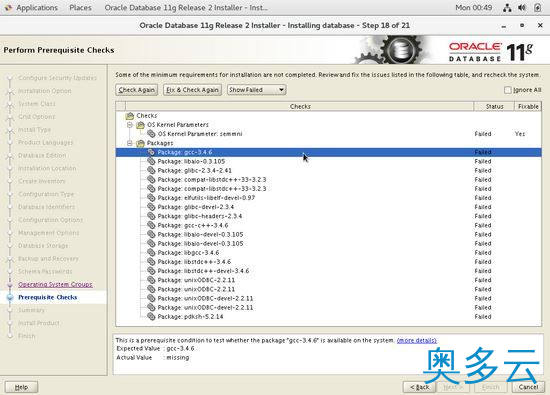Enable the Ignore All checkbox
Screen dimensions: 550x395
click(x=508, y=90)
